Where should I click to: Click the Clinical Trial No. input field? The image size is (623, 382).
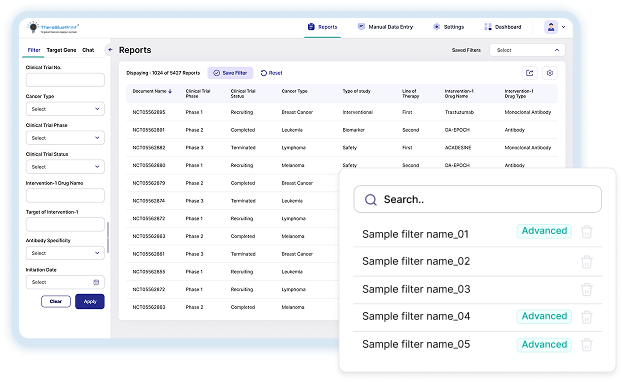point(65,80)
